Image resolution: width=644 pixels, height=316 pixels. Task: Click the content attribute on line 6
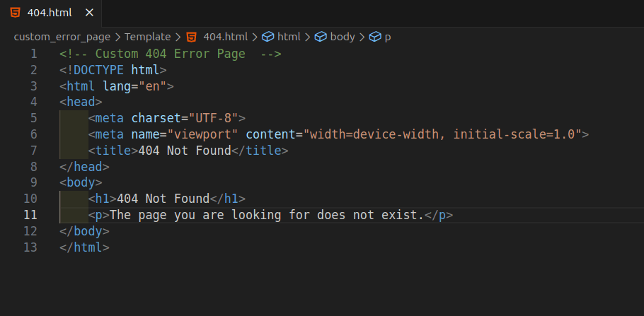(270, 134)
